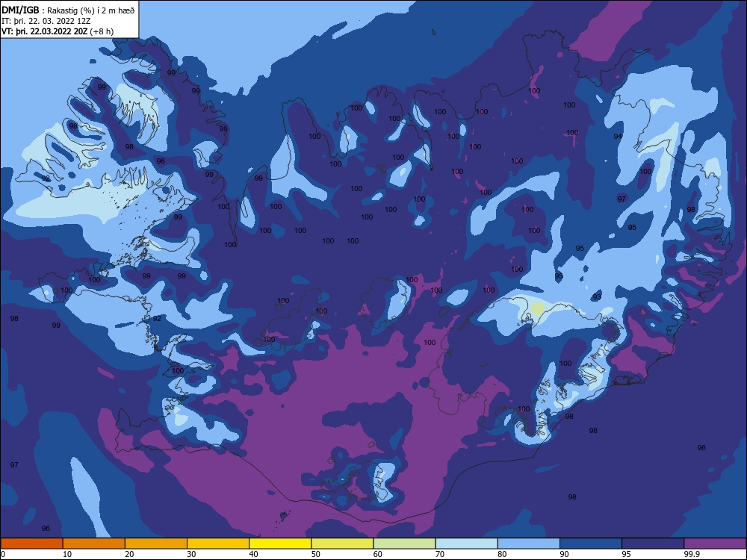Click the sky blue 80–90 legend swatch

[529, 544]
